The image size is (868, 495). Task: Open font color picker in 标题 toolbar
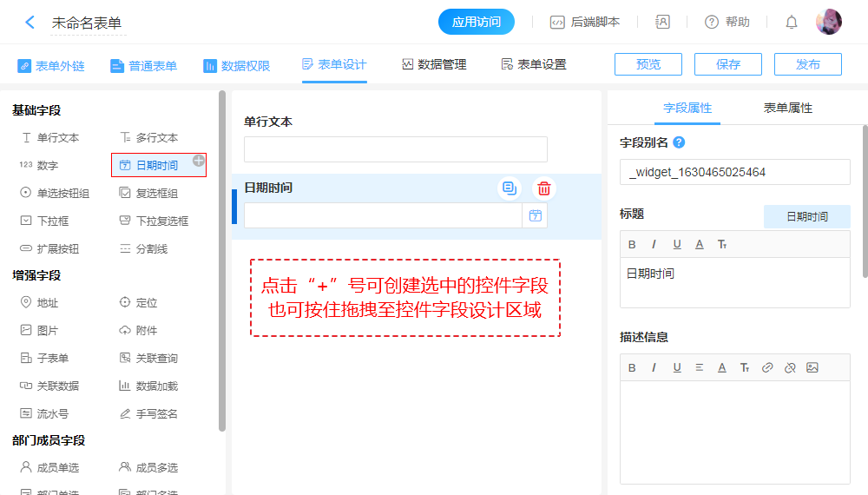pyautogui.click(x=700, y=244)
